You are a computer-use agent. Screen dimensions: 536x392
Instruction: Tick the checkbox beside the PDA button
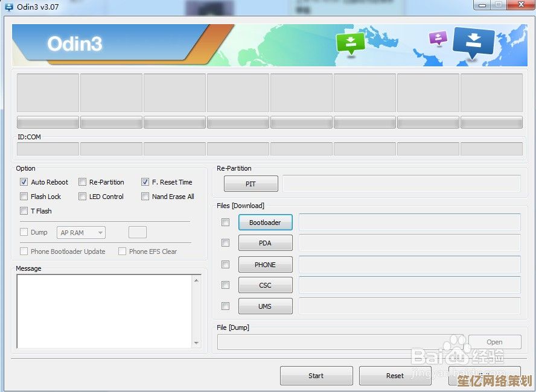(x=225, y=243)
